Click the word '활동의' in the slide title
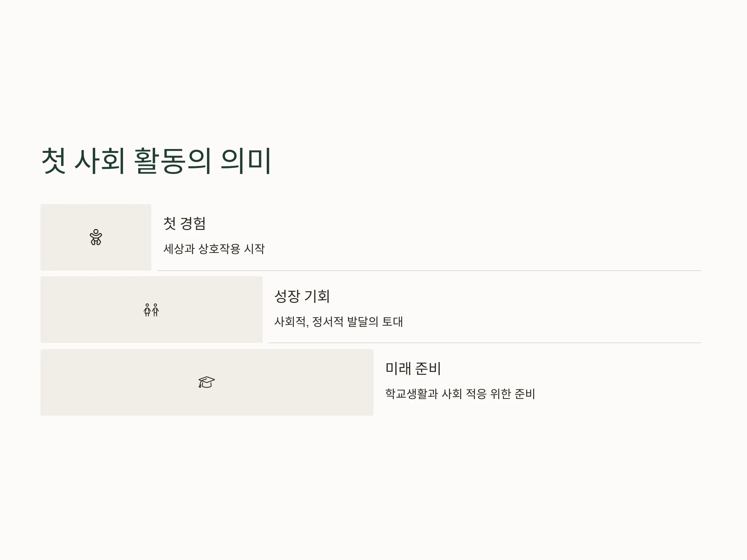The width and height of the screenshot is (747, 560). [x=173, y=161]
